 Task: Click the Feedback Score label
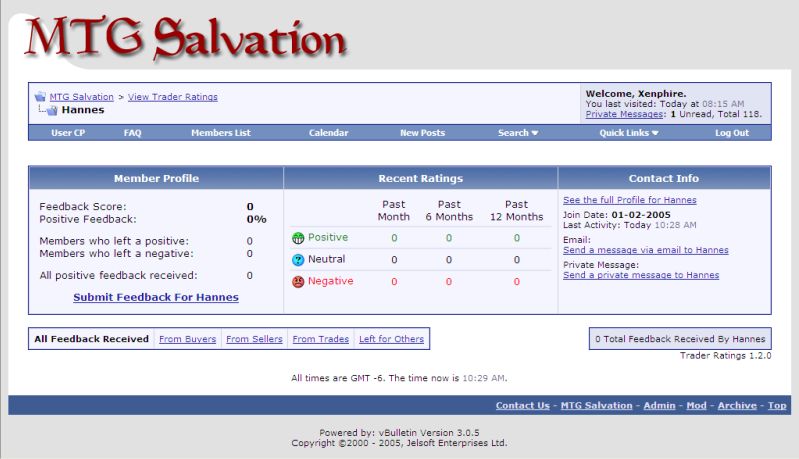pyautogui.click(x=83, y=207)
